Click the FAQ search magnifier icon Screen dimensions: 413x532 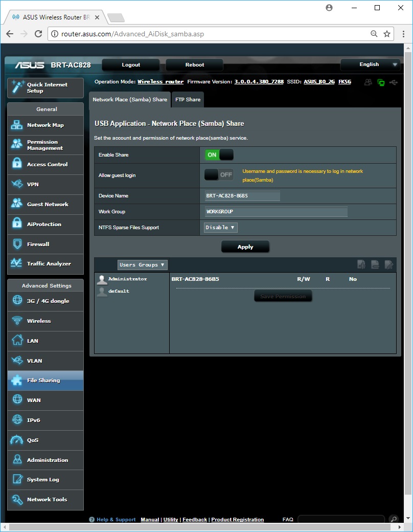(x=394, y=519)
